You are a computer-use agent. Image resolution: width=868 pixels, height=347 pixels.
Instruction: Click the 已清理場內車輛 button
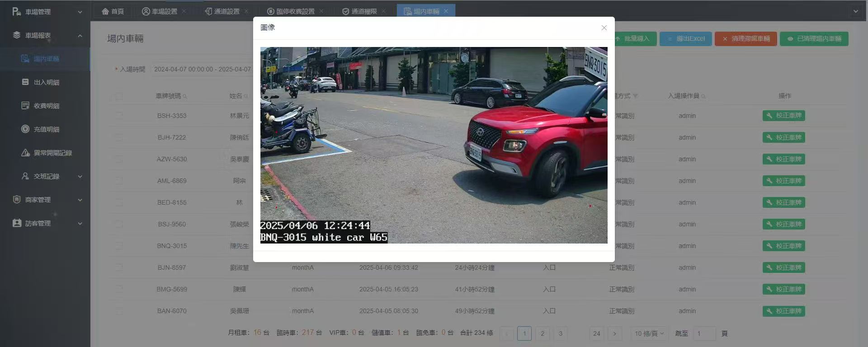click(x=814, y=39)
